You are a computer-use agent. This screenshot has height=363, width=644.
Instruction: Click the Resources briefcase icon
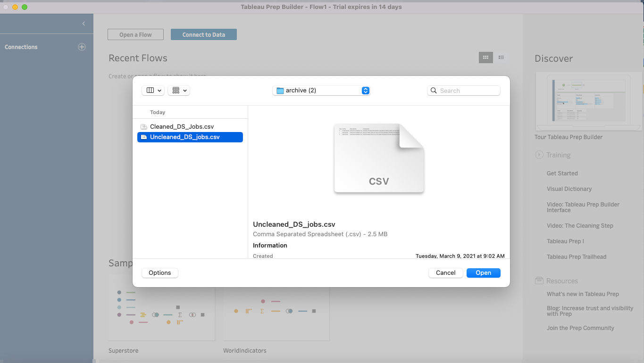[x=539, y=280]
